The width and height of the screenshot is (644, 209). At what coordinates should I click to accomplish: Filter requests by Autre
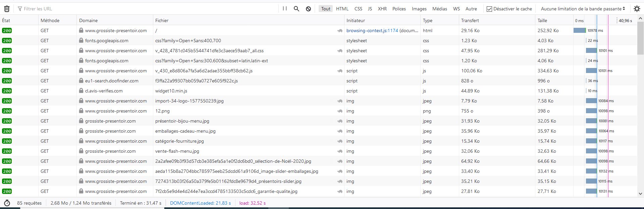pos(471,9)
